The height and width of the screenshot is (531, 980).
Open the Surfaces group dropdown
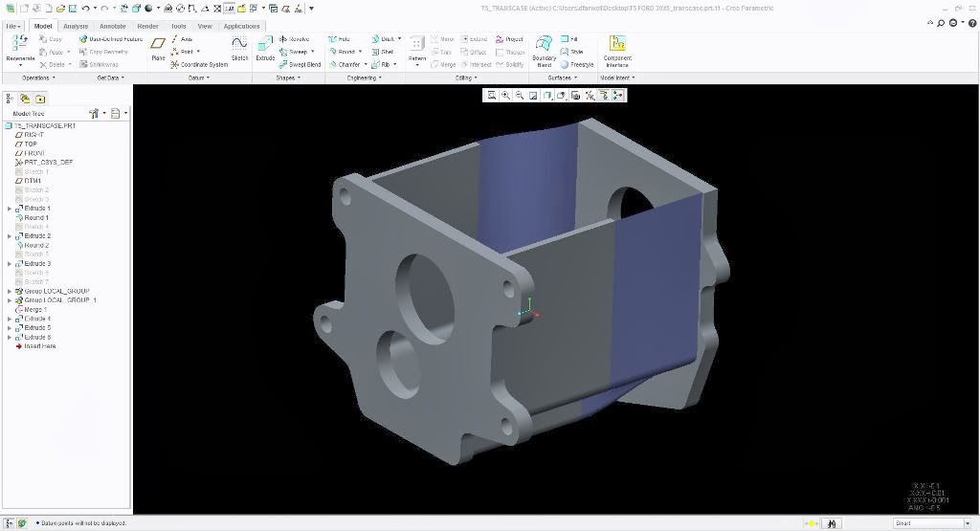tap(563, 78)
